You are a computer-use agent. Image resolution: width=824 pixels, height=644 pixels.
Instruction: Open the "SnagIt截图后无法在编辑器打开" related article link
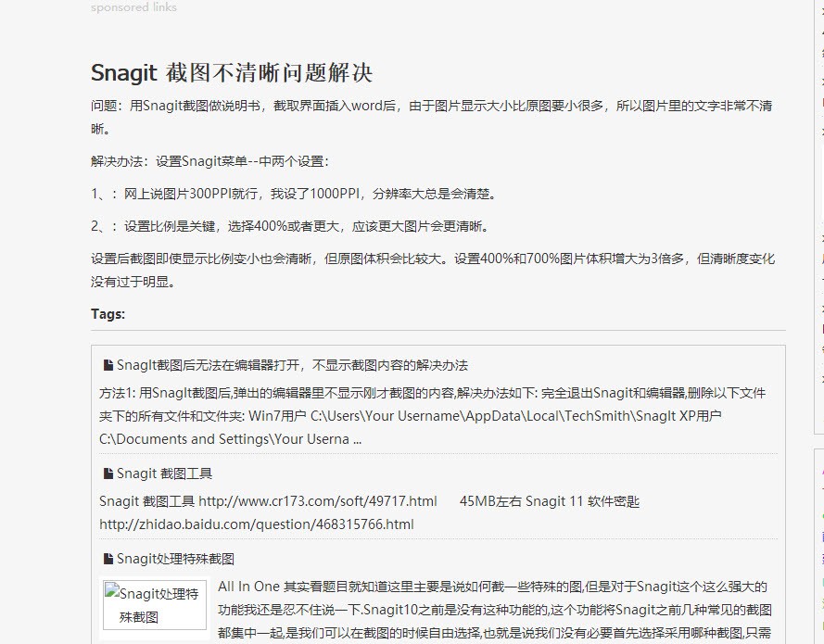292,365
